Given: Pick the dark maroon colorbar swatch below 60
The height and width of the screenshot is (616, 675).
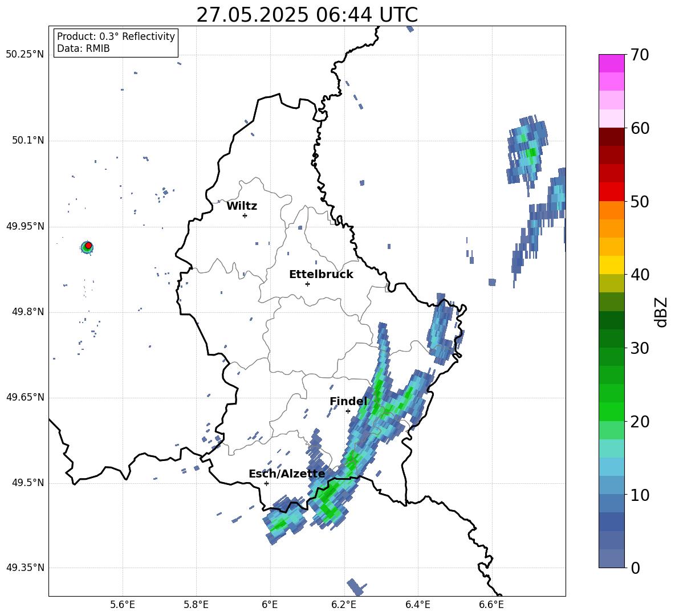Looking at the screenshot, I should [611, 137].
